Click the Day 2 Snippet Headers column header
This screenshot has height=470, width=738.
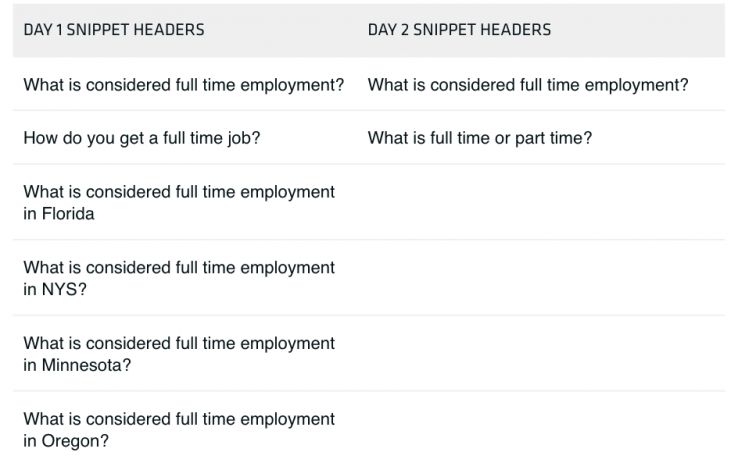point(459,30)
